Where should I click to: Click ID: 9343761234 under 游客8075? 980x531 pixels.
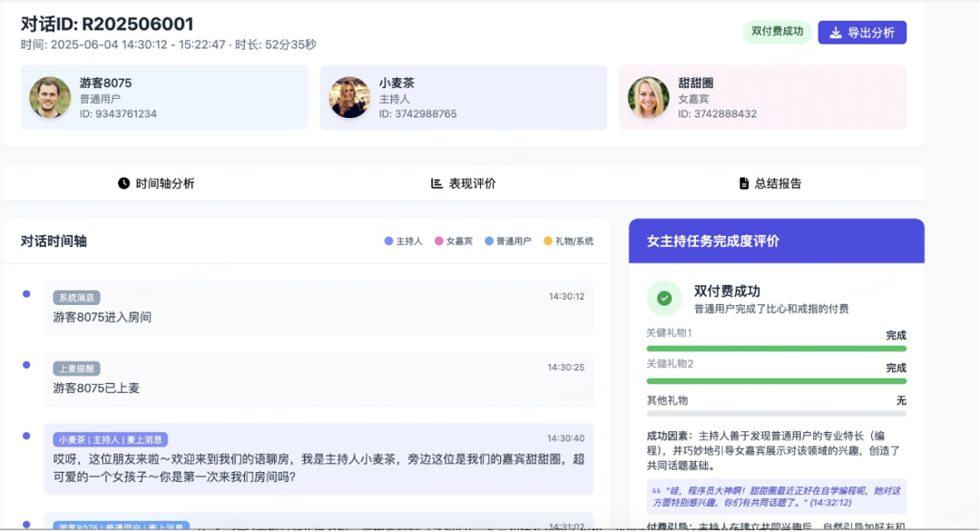click(118, 113)
